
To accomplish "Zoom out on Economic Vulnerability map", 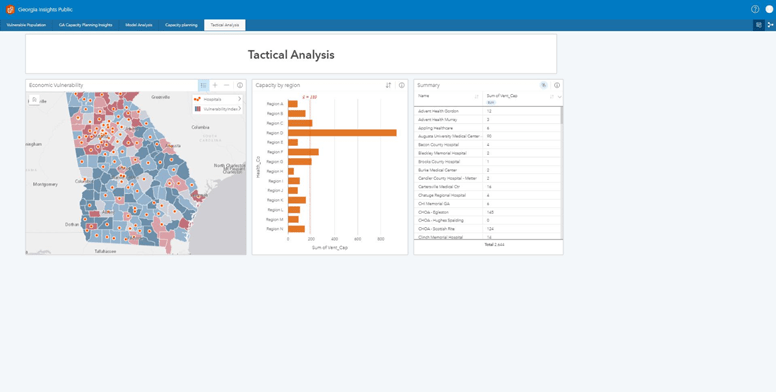I will 227,86.
